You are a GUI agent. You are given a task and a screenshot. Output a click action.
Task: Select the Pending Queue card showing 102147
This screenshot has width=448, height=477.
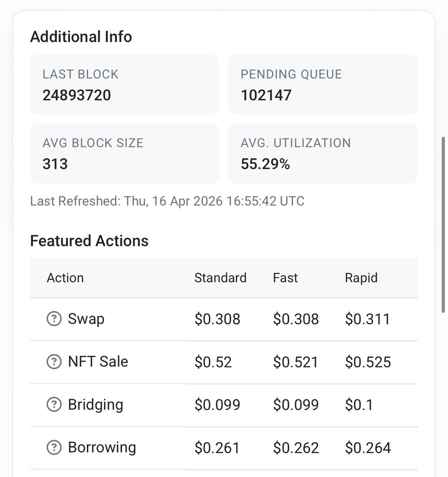[x=322, y=85]
